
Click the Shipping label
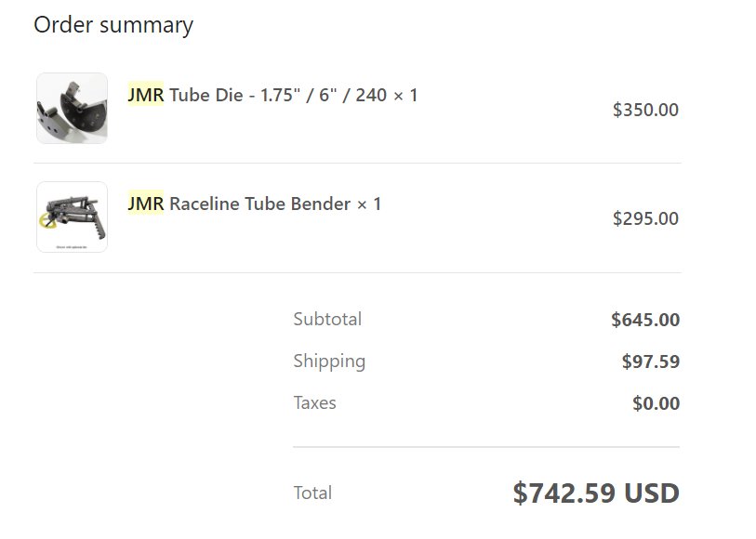(329, 362)
